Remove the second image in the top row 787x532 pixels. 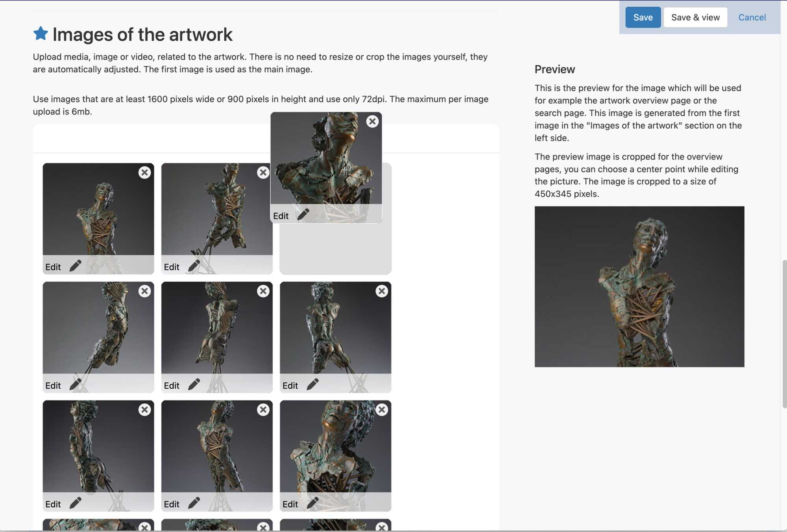(x=263, y=172)
